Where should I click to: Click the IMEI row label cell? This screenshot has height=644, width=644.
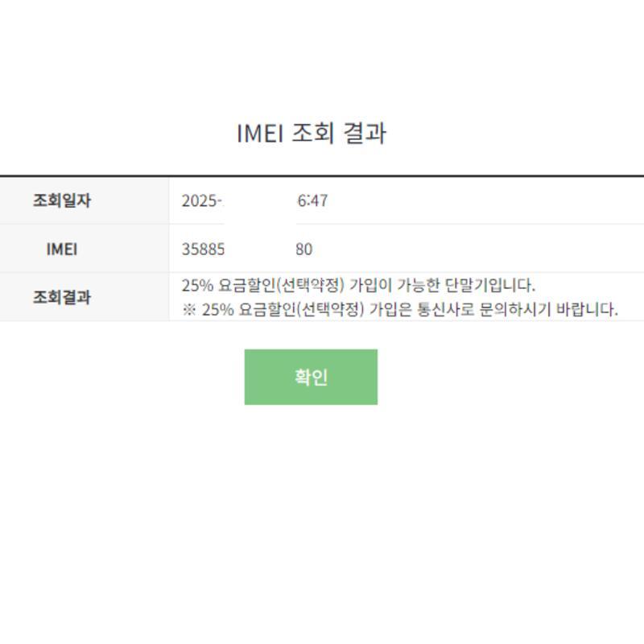(61, 249)
